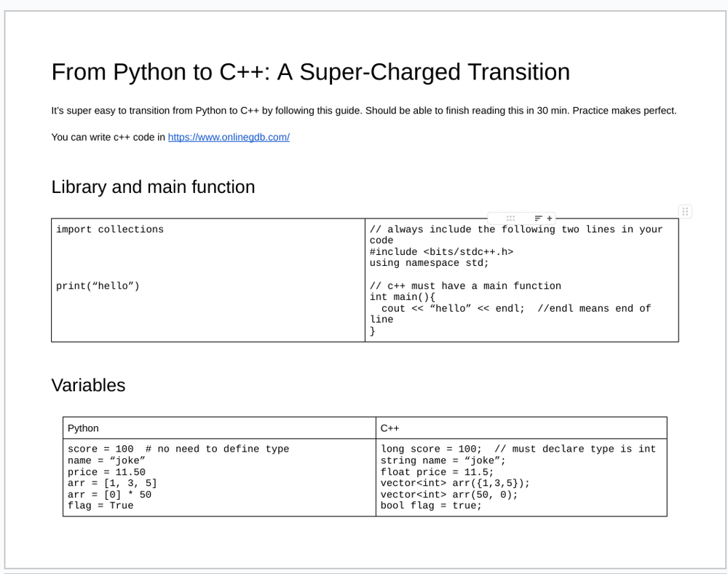Click the print("hello") line

tap(98, 286)
